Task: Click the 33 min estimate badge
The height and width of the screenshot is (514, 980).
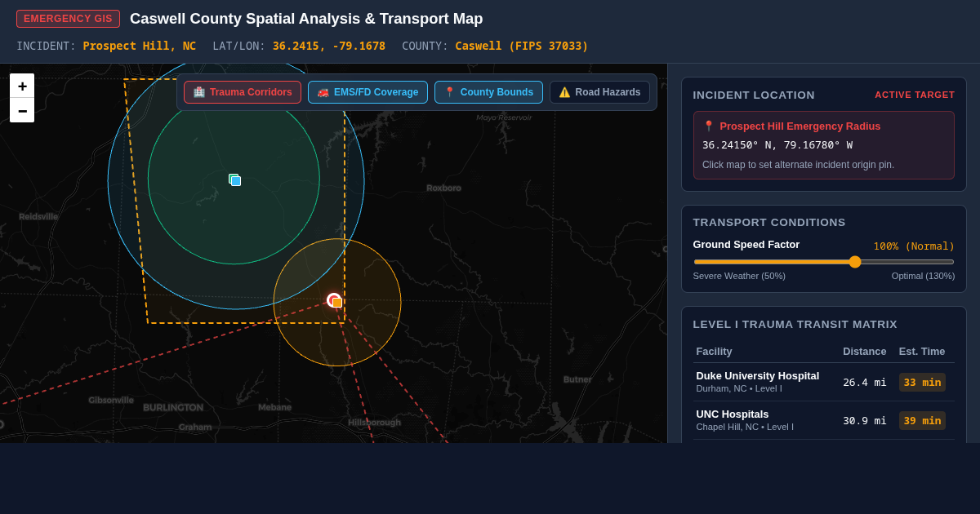Action: pyautogui.click(x=922, y=382)
